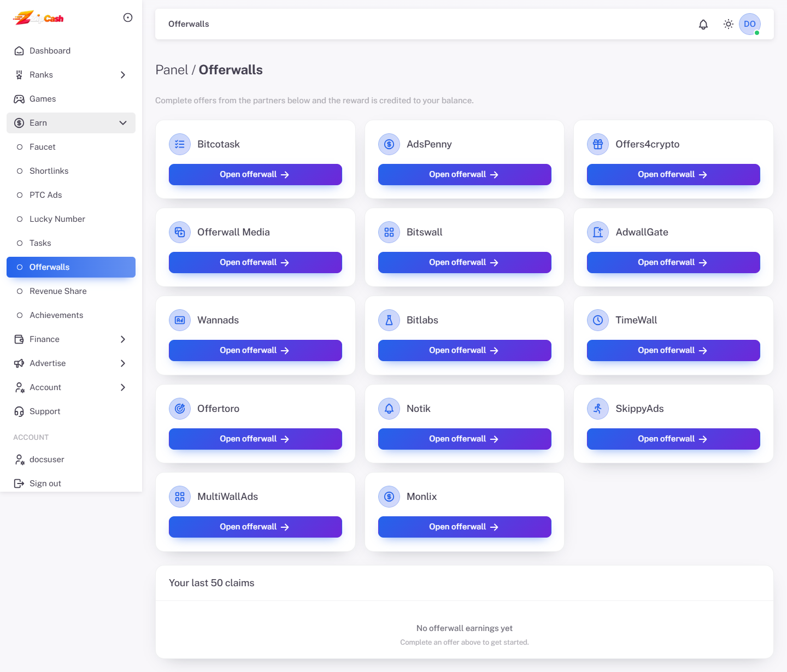The height and width of the screenshot is (672, 787).
Task: Click the Notik bell icon
Action: [x=389, y=409]
